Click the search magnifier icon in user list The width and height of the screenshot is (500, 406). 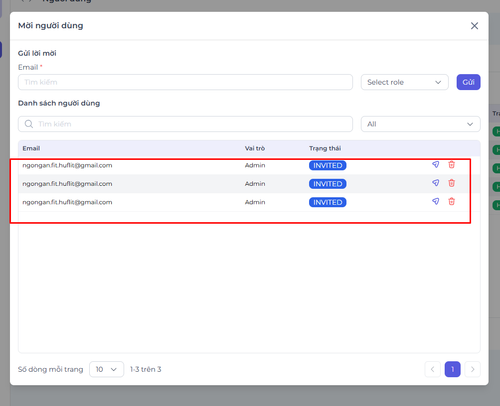[29, 124]
